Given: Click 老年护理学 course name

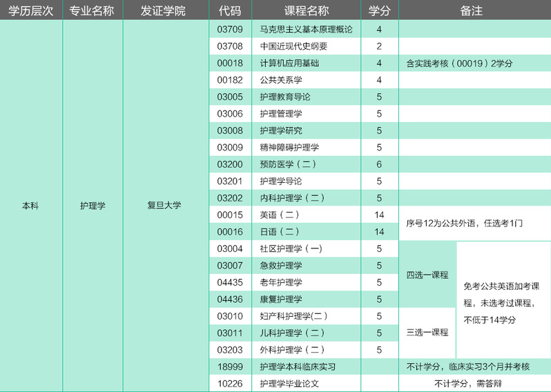Looking at the screenshot, I should point(281,282).
